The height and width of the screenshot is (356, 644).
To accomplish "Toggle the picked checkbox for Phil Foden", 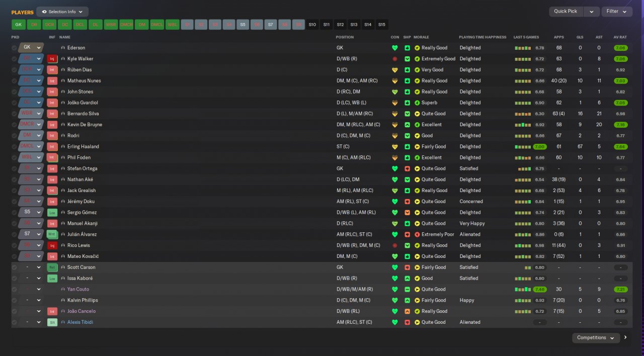I will pos(14,157).
